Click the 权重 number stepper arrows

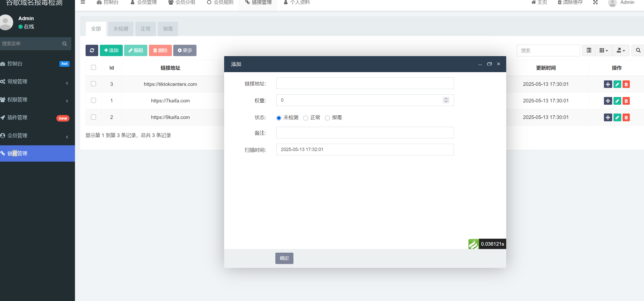click(446, 100)
